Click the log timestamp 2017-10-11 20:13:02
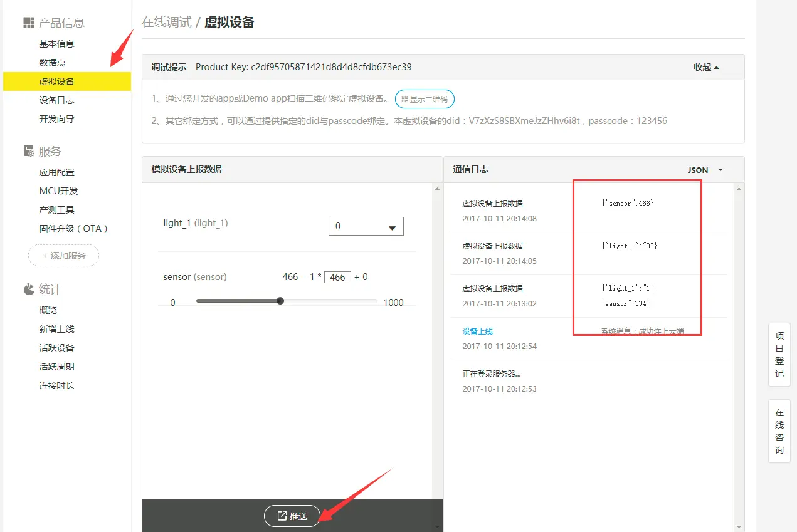The width and height of the screenshot is (797, 532). click(500, 304)
